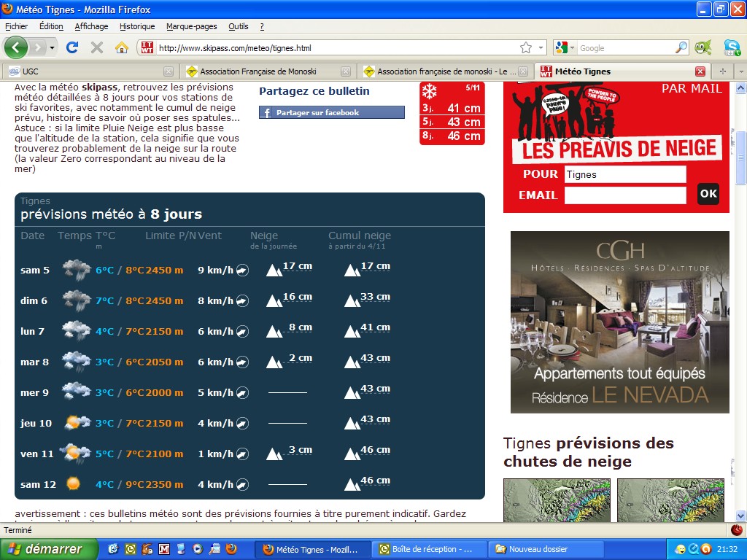The height and width of the screenshot is (560, 747).
Task: Click in the URL address field
Action: click(x=336, y=47)
